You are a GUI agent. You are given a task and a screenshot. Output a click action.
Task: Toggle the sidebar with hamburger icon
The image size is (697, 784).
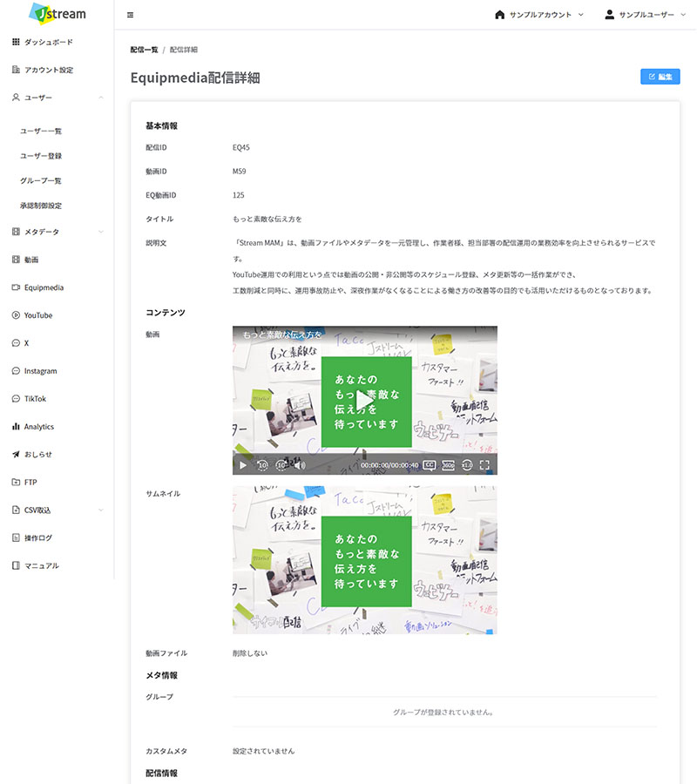click(131, 15)
